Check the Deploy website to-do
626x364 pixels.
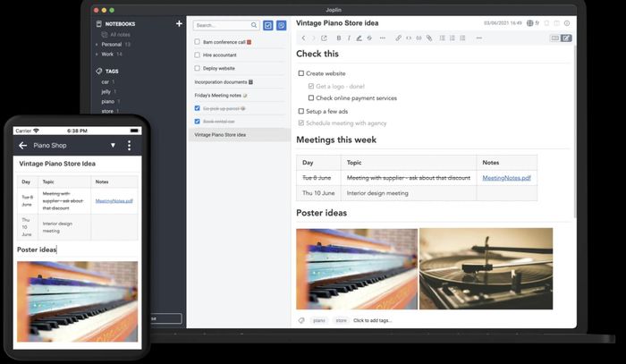(x=198, y=68)
